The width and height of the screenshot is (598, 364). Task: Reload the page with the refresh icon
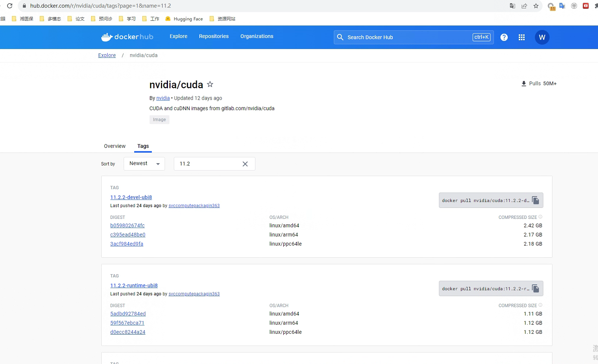coord(10,6)
